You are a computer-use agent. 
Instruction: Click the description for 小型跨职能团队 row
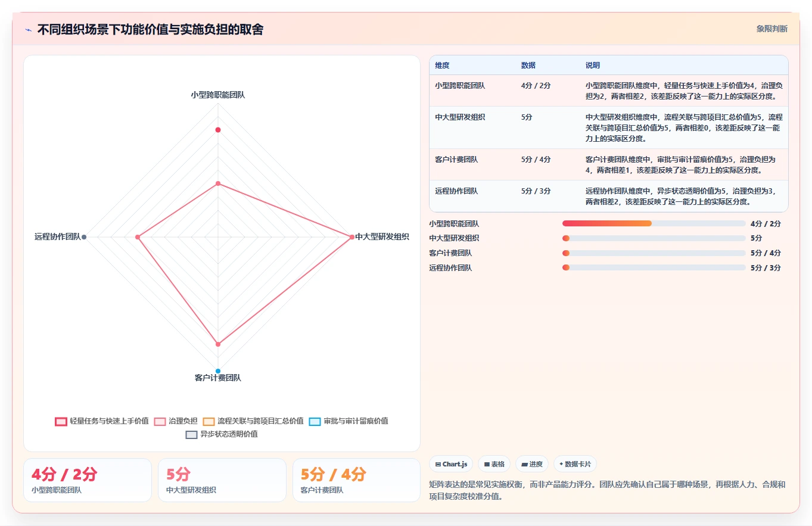[684, 91]
